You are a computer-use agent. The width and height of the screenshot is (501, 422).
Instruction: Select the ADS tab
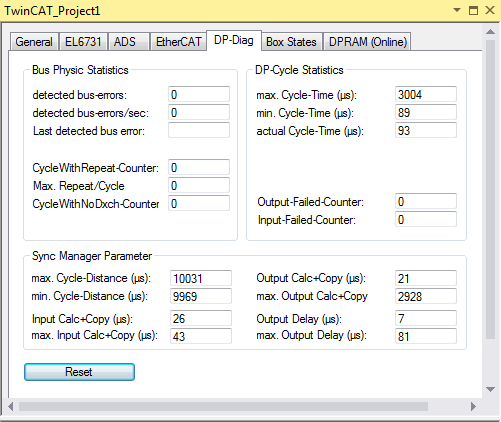point(128,42)
